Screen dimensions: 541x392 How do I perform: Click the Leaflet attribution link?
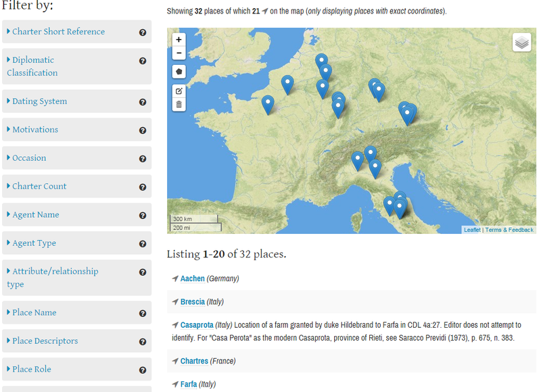coord(472,230)
